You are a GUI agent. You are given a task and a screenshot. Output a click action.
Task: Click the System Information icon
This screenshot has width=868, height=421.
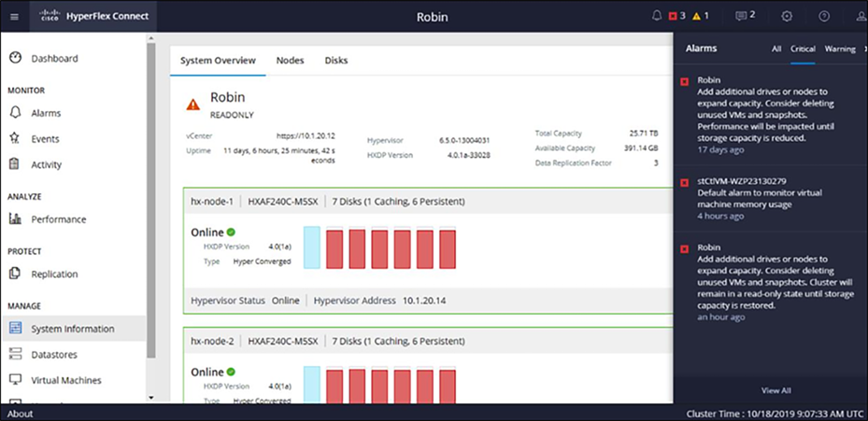point(16,329)
